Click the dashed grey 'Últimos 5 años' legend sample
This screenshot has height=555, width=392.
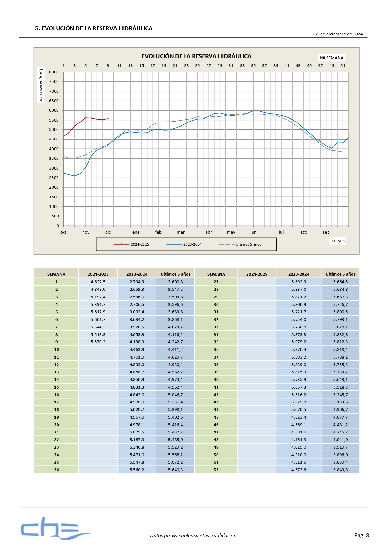pos(226,244)
